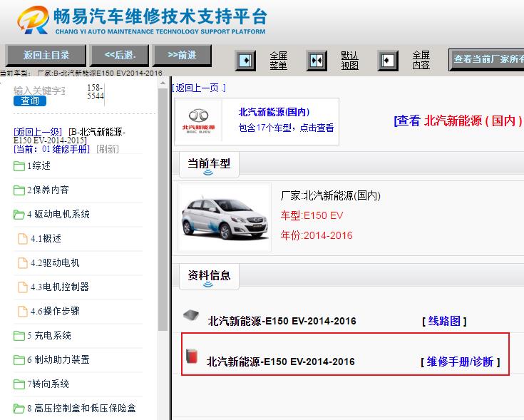Click the 返回主目录 button
The image size is (524, 420).
[46, 55]
